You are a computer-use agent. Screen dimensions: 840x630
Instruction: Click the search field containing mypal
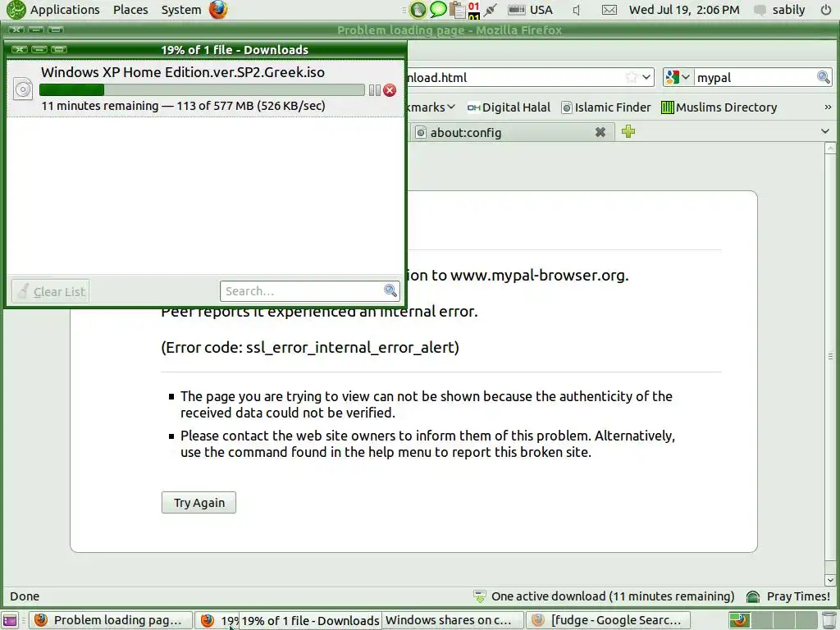[755, 78]
